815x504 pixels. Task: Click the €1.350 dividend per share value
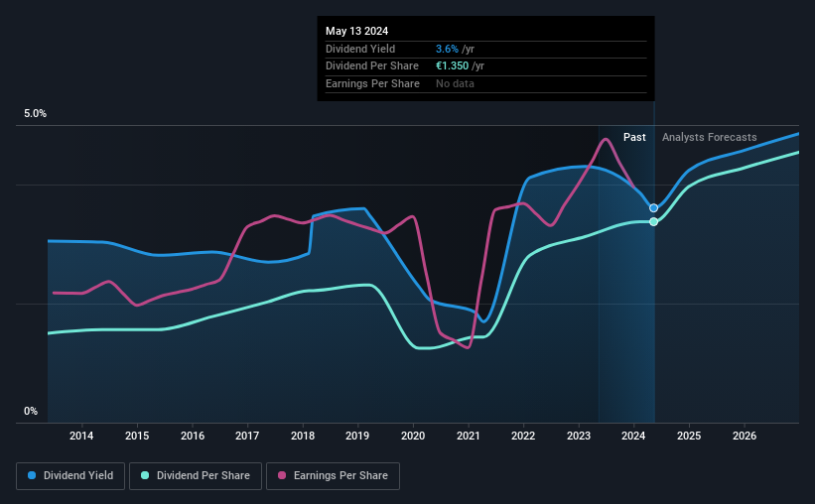453,66
